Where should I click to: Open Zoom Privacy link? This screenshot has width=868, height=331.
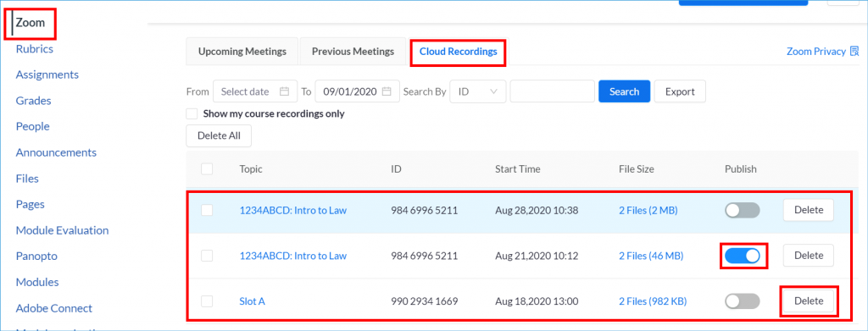(816, 52)
